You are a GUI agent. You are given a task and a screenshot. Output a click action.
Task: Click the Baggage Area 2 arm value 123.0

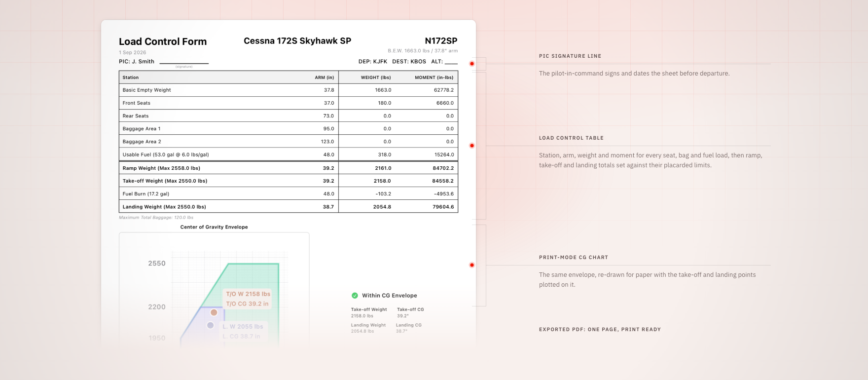pyautogui.click(x=327, y=142)
